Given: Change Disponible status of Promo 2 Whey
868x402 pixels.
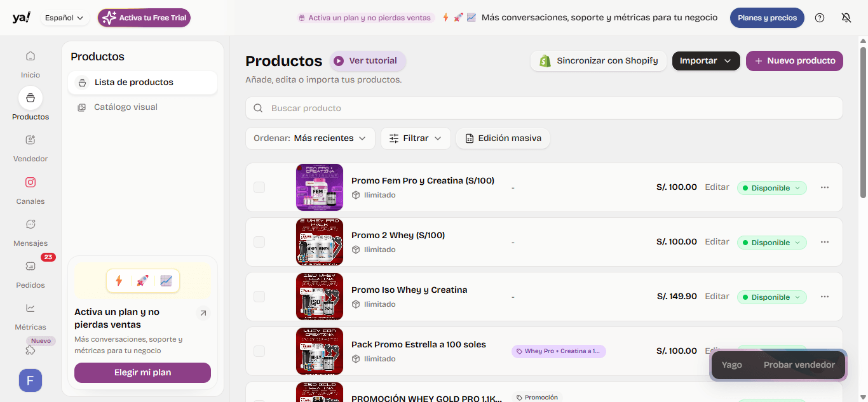Looking at the screenshot, I should click(x=772, y=243).
